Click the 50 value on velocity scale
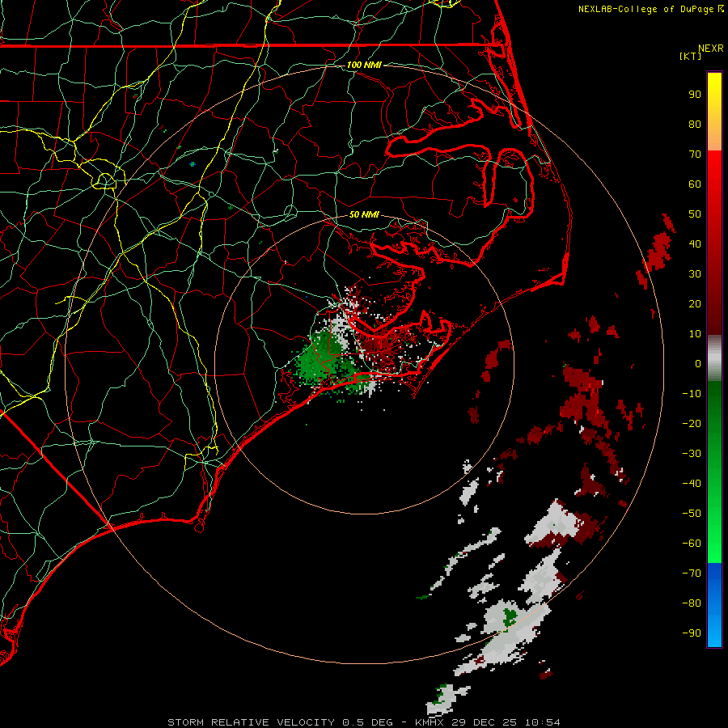The height and width of the screenshot is (728, 728). [695, 214]
